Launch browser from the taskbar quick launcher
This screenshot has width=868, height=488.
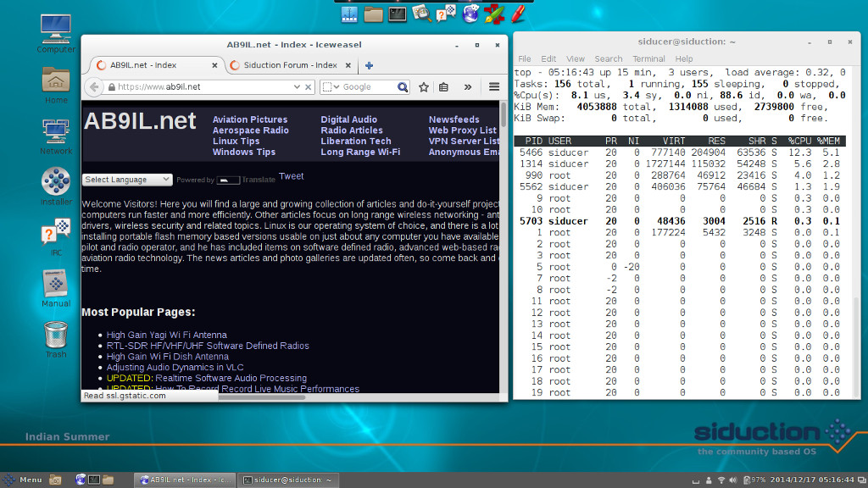(x=81, y=480)
